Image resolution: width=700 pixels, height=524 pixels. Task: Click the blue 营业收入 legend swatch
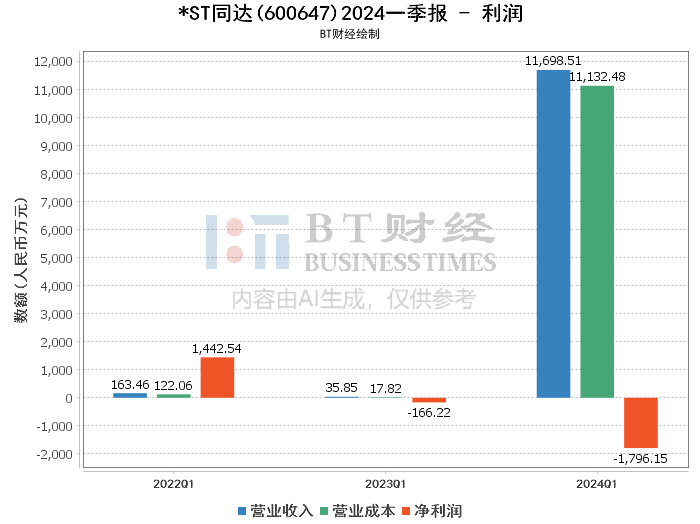[x=242, y=511]
